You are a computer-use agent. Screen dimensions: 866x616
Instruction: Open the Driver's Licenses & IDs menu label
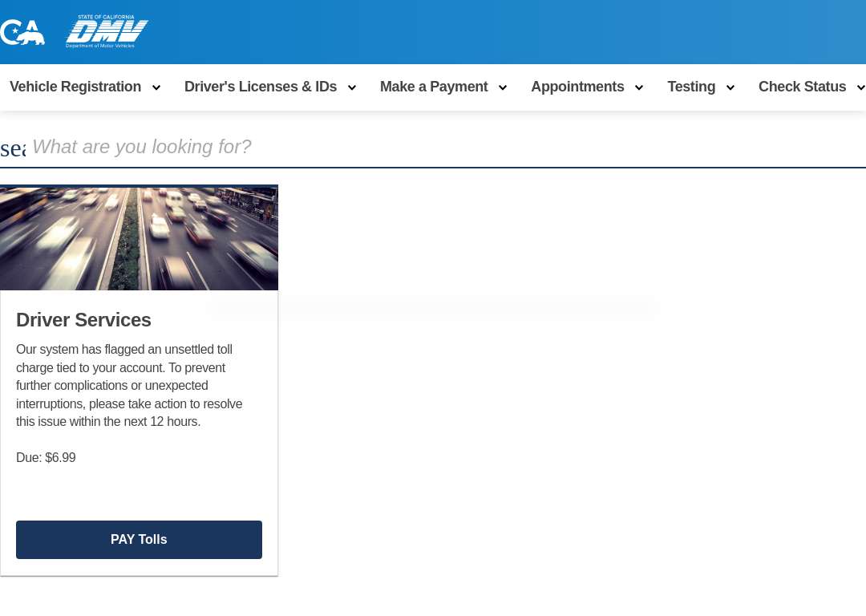(261, 87)
